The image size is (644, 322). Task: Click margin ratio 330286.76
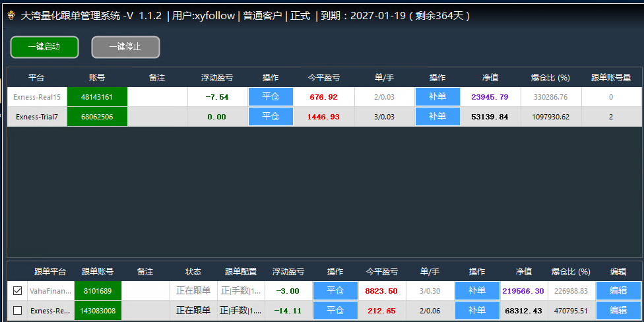pyautogui.click(x=550, y=98)
